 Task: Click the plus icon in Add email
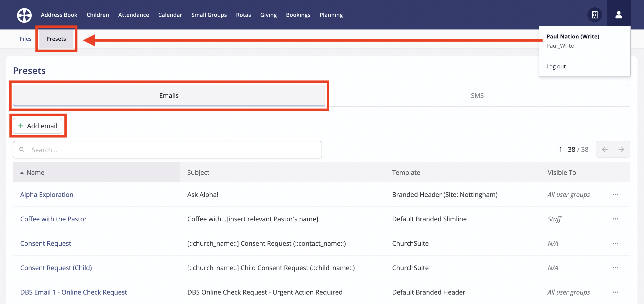pos(21,126)
